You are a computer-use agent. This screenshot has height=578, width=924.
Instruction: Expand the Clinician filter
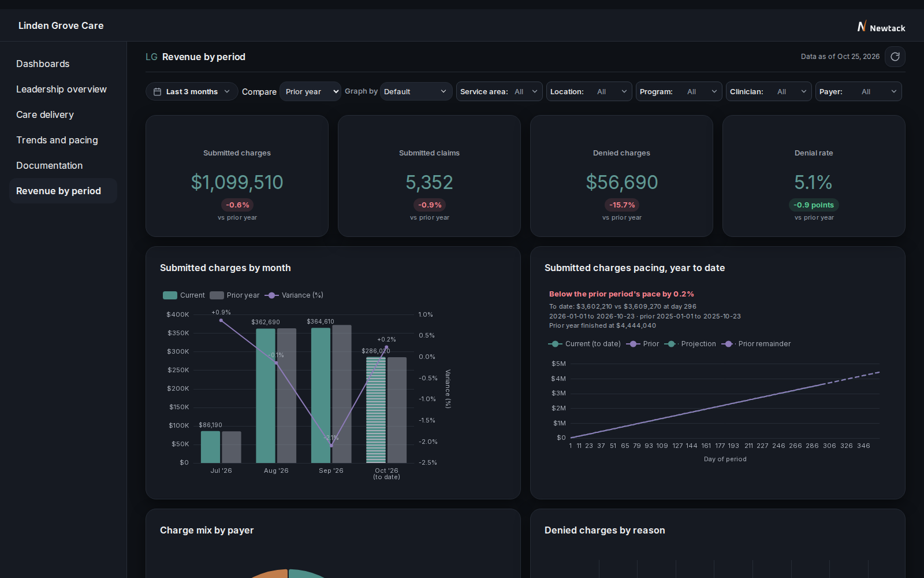[769, 91]
